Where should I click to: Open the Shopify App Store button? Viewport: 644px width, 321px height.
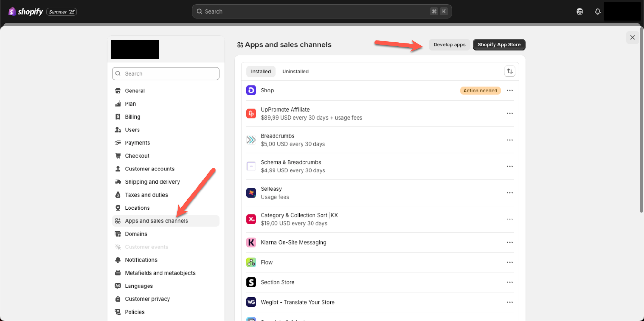(499, 44)
